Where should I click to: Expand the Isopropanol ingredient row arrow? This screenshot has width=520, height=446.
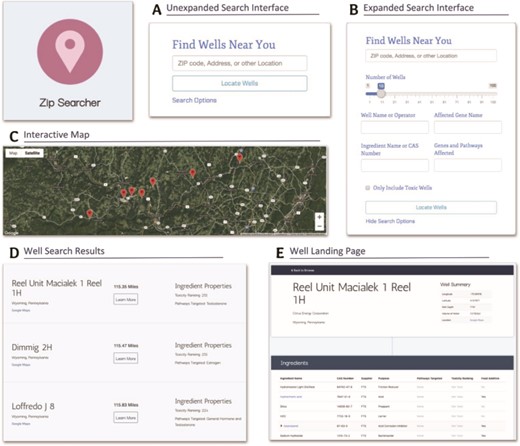[x=281, y=426]
